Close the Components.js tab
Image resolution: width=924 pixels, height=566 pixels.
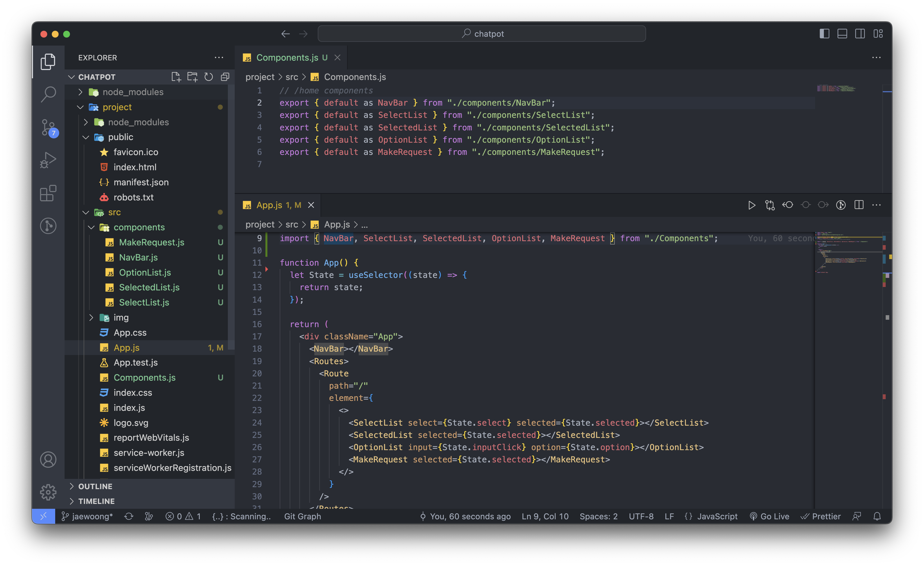pyautogui.click(x=337, y=58)
